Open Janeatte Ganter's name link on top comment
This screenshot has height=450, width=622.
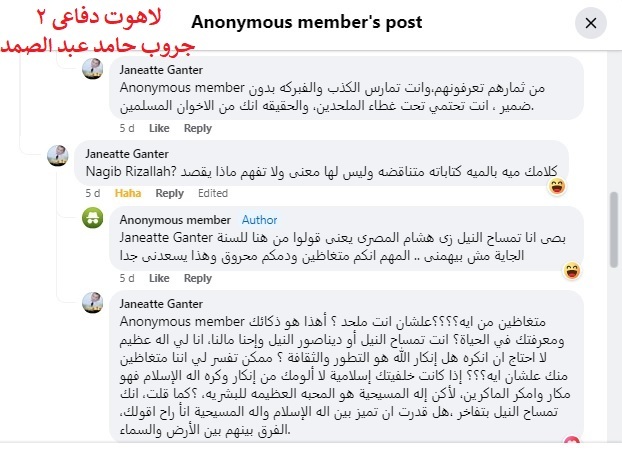pos(161,70)
